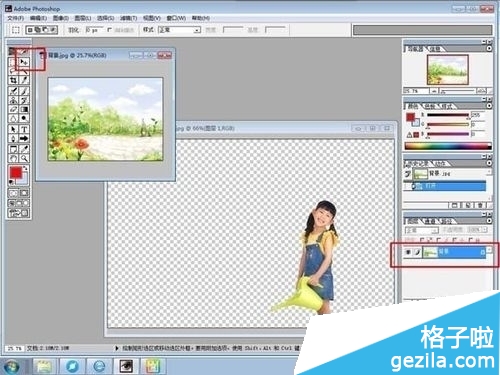Screen dimensions: 500x375
Task: Open the File menu
Action: click(x=15, y=18)
